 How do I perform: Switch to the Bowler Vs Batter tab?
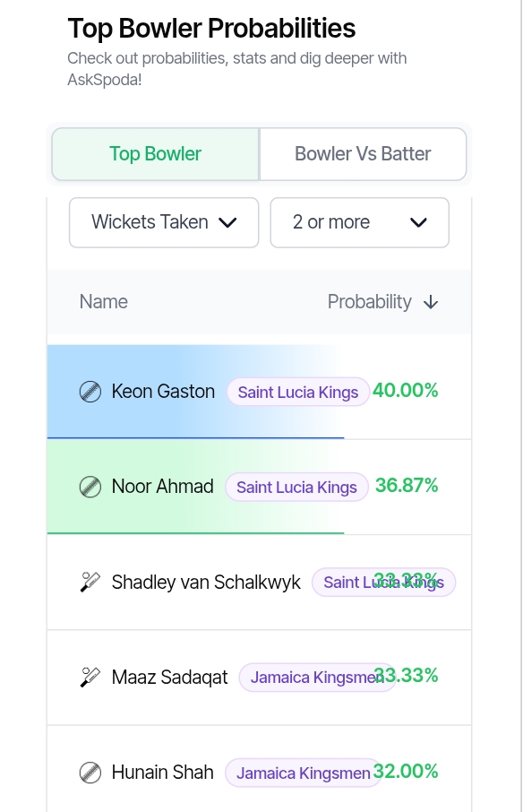[363, 154]
